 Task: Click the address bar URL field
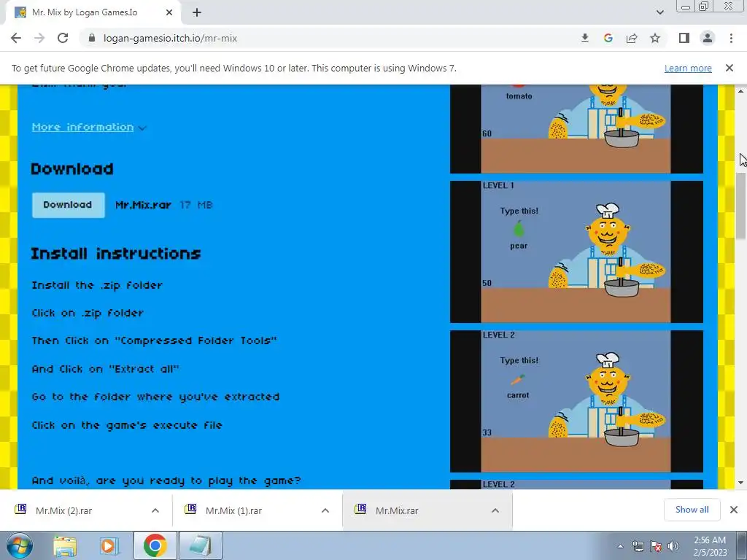pyautogui.click(x=329, y=38)
